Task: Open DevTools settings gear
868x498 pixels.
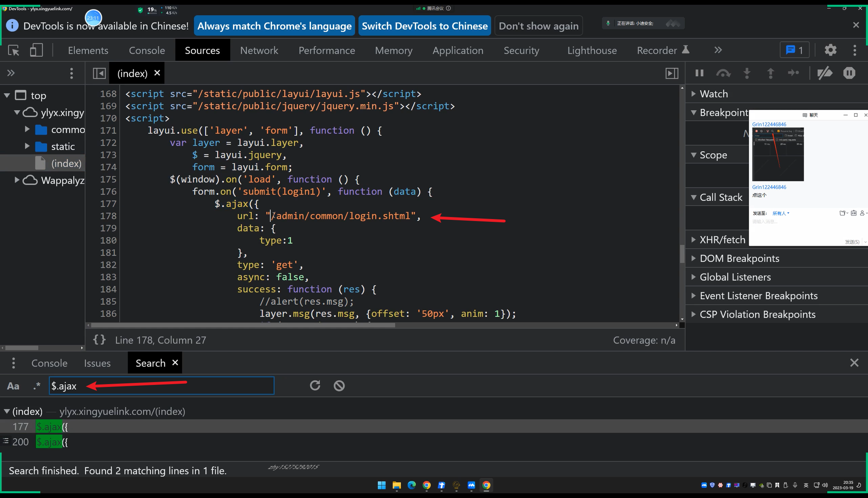Action: tap(830, 50)
